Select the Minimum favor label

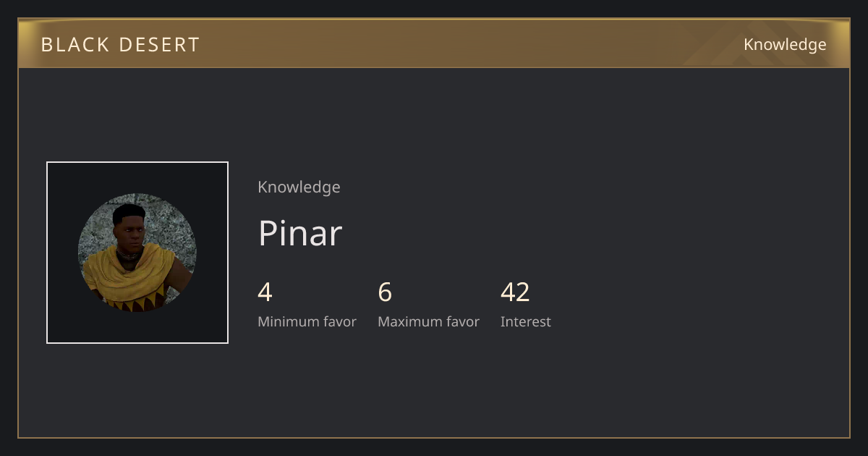307,321
